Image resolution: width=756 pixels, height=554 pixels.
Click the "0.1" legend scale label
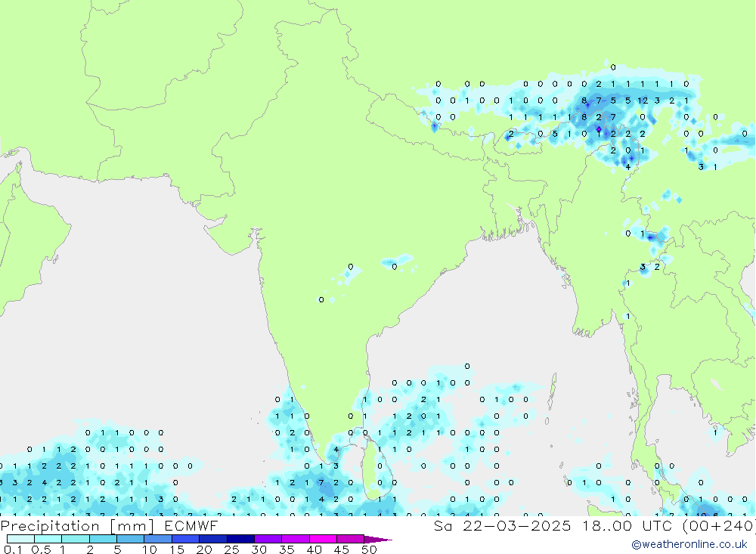13,549
